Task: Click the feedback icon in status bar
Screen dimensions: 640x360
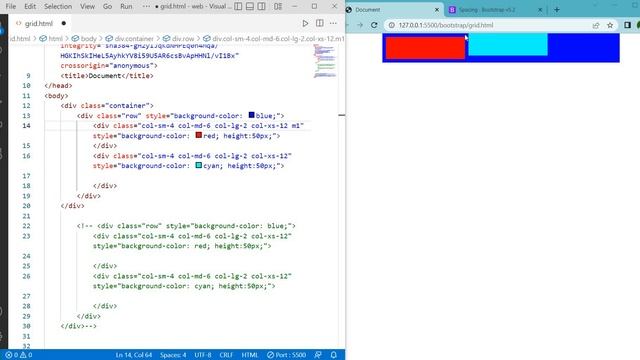Action: (x=318, y=355)
